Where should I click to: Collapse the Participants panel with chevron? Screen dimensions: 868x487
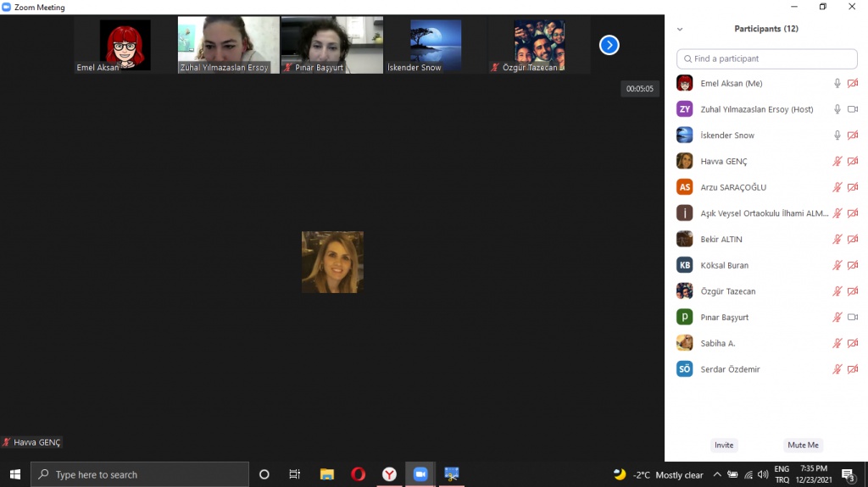[679, 29]
